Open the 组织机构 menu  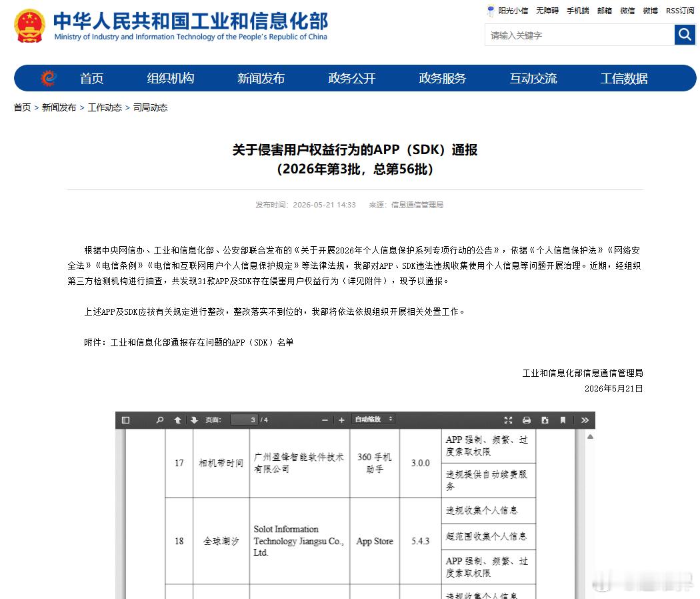tap(171, 79)
